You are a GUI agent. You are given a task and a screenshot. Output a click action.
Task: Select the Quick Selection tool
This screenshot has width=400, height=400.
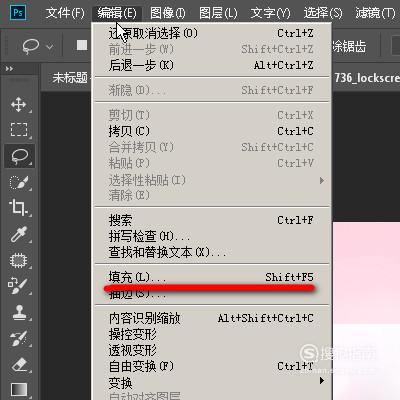pyautogui.click(x=19, y=182)
